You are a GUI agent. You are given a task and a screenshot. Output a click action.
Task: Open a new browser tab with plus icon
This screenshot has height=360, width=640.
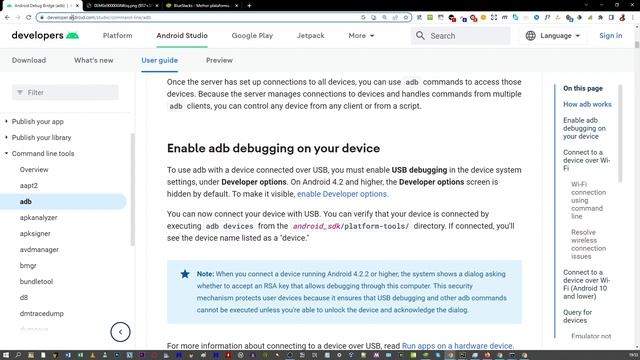point(249,6)
